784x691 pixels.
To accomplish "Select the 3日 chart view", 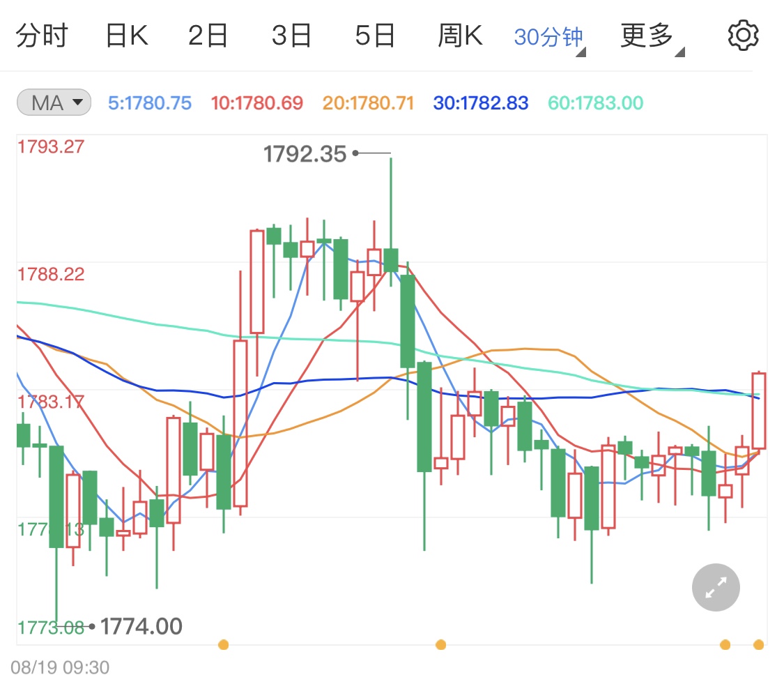I will [x=291, y=35].
